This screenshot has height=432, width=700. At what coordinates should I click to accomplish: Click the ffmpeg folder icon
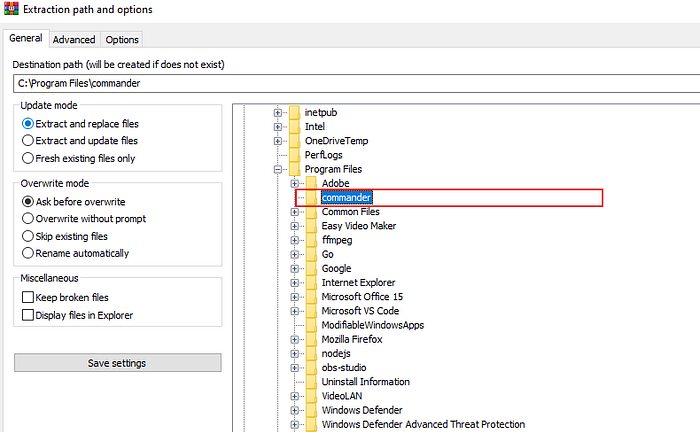[x=312, y=240]
